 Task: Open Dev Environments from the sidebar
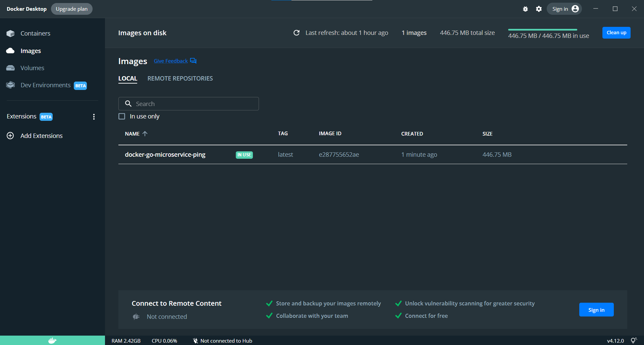[46, 85]
